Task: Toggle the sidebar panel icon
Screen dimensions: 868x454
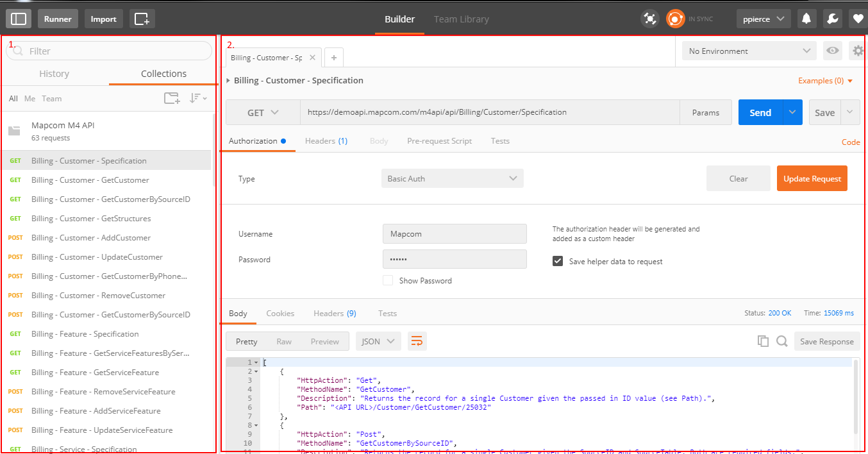Action: point(19,19)
